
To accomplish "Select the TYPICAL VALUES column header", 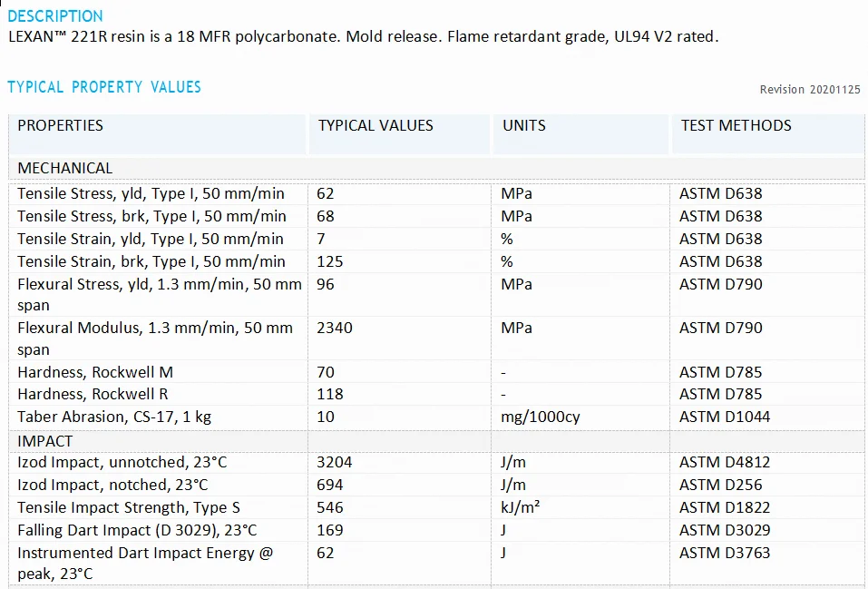I will click(375, 126).
